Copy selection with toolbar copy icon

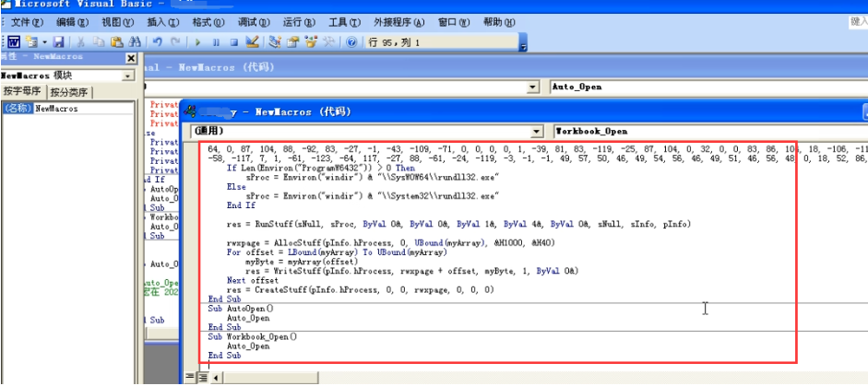[99, 42]
